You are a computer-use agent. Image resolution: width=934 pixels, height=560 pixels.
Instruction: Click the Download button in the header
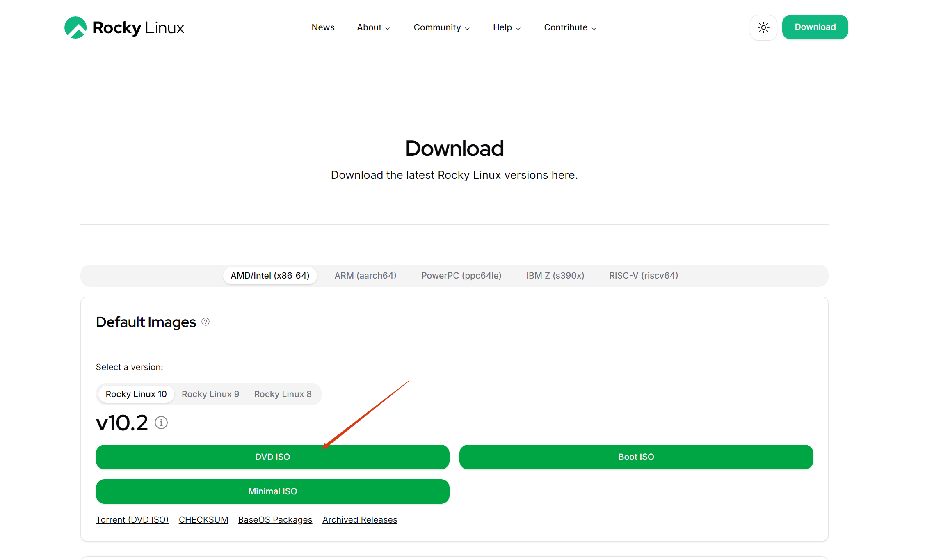pos(815,27)
